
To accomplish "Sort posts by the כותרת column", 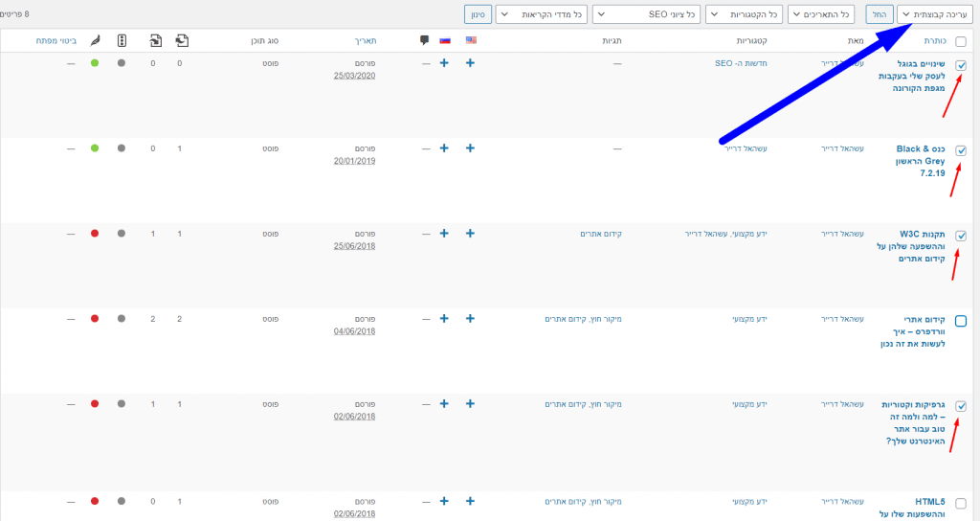I will [x=934, y=40].
